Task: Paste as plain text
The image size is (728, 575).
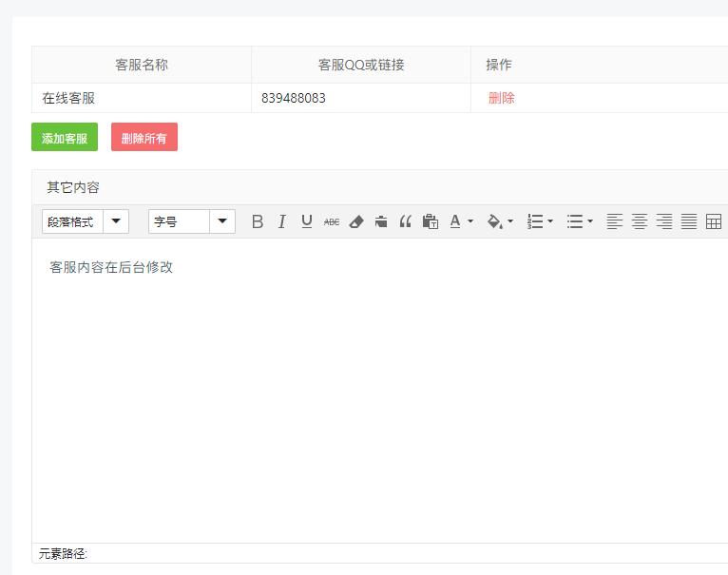Action: pyautogui.click(x=431, y=221)
